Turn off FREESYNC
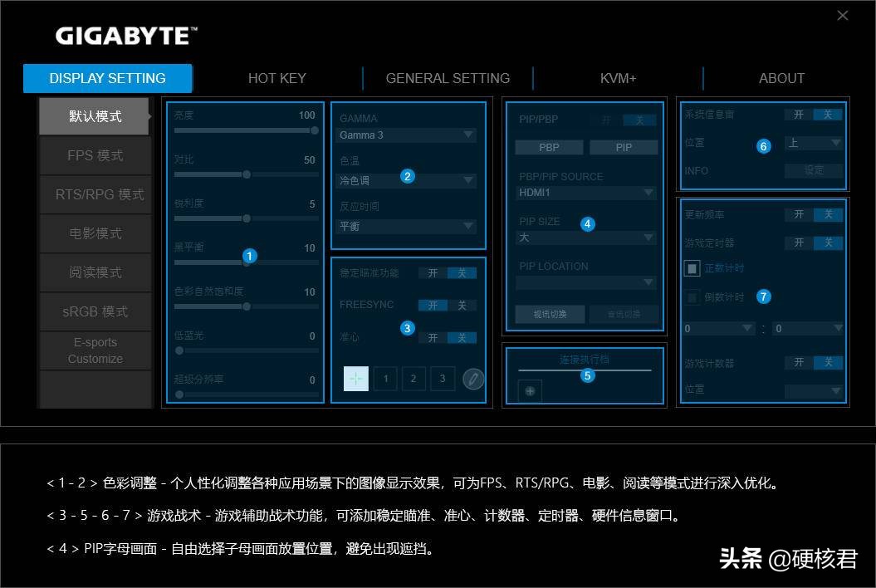Viewport: 876px width, 588px height. 462,305
